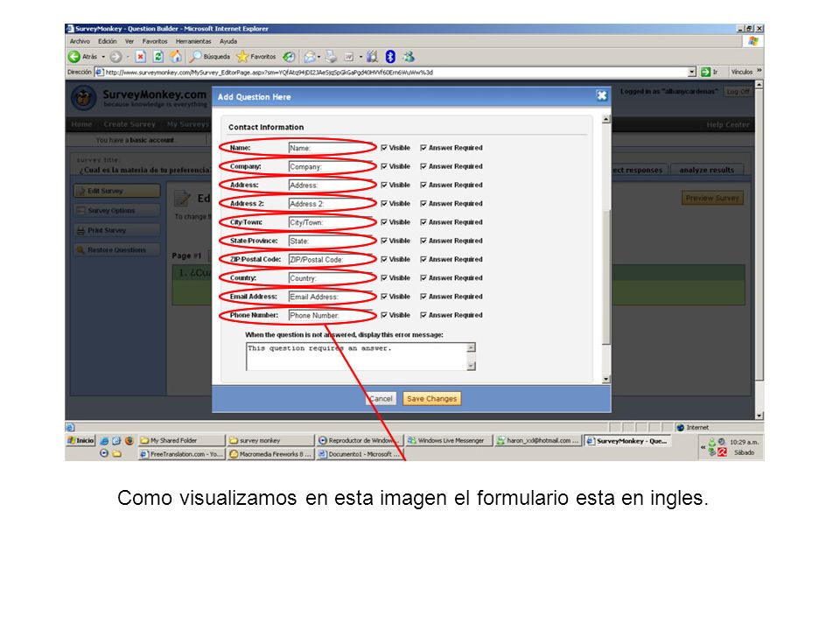
Task: Print the page with the printer icon
Action: coord(331,56)
